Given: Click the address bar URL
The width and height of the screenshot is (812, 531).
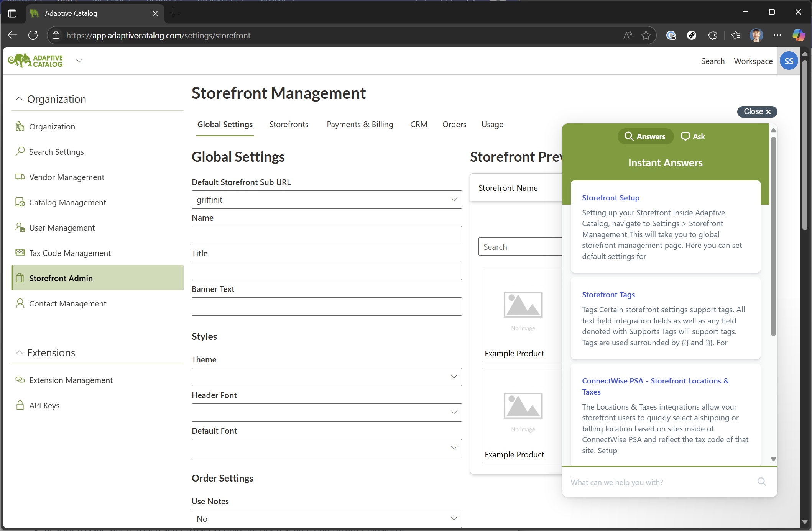Looking at the screenshot, I should click(158, 35).
